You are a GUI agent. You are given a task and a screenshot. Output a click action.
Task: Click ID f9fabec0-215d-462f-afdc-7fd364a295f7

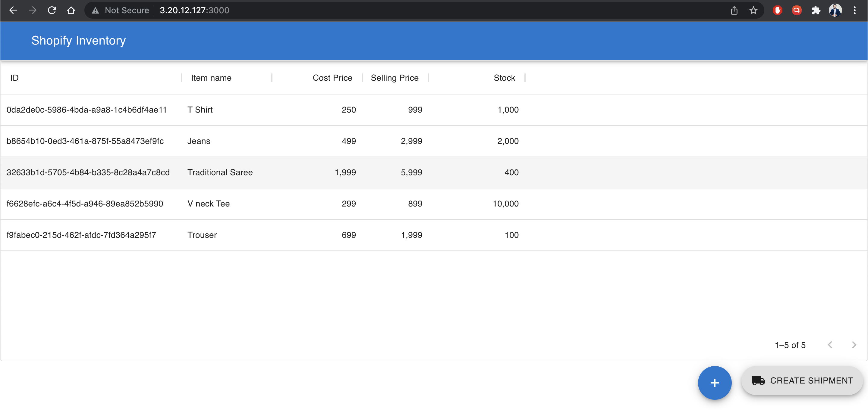coord(81,235)
